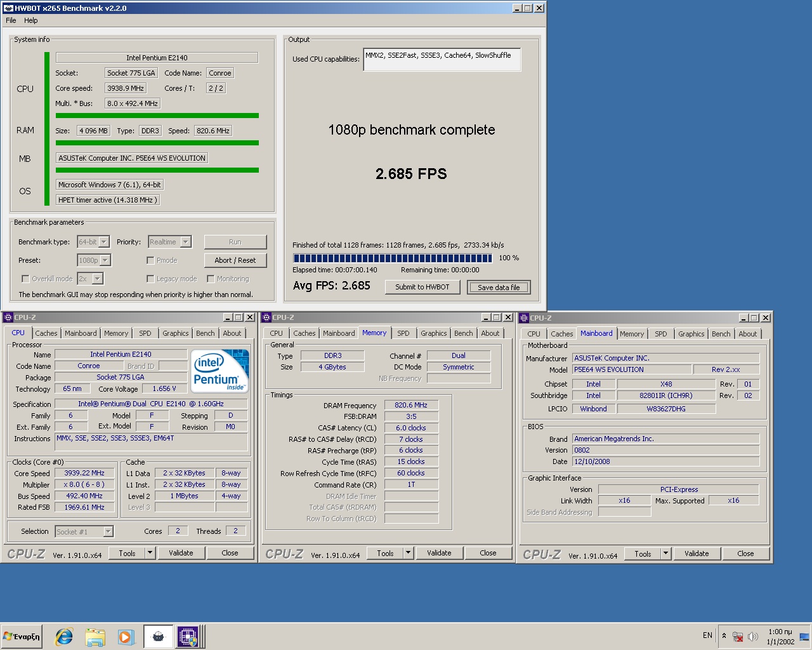
Task: Select Bench tab in the CPU tab window
Action: (x=206, y=333)
